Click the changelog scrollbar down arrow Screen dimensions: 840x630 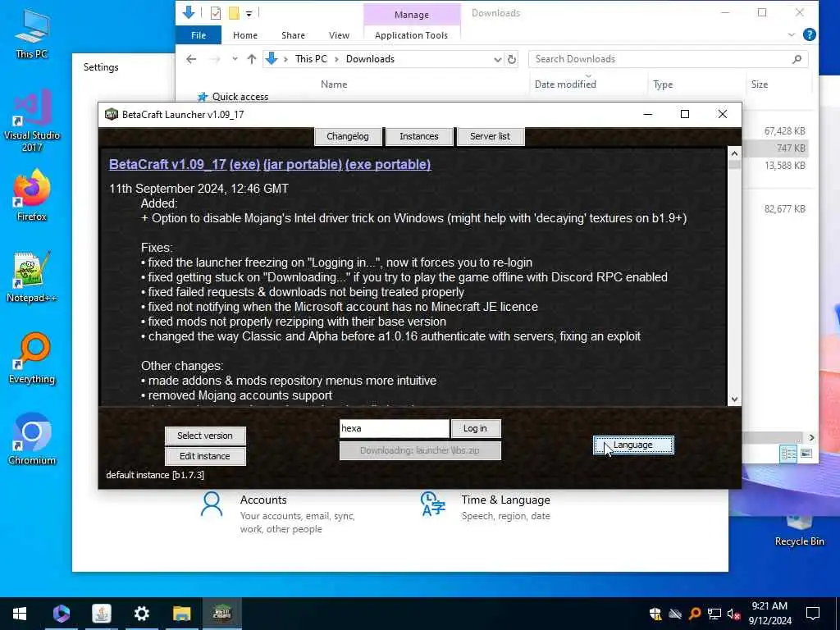click(734, 399)
